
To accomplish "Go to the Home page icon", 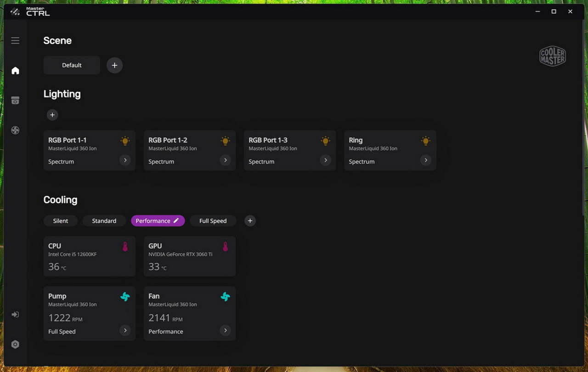I will tap(15, 70).
